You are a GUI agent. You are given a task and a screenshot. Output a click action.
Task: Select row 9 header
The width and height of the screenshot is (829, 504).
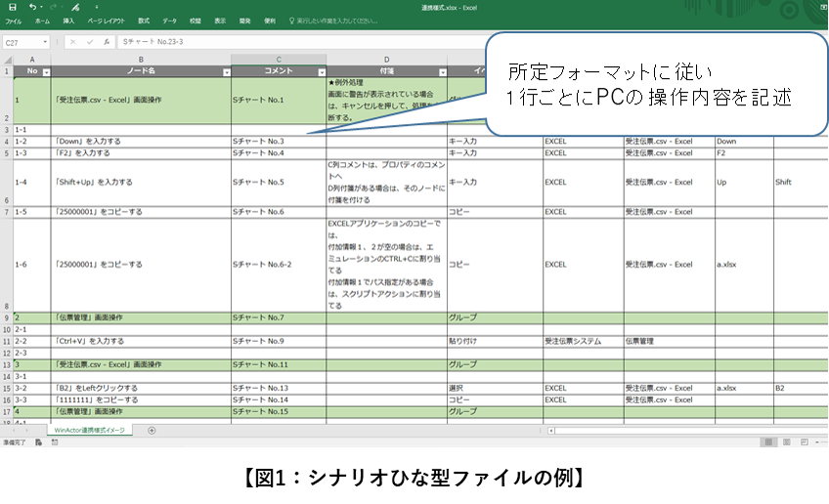tap(7, 318)
